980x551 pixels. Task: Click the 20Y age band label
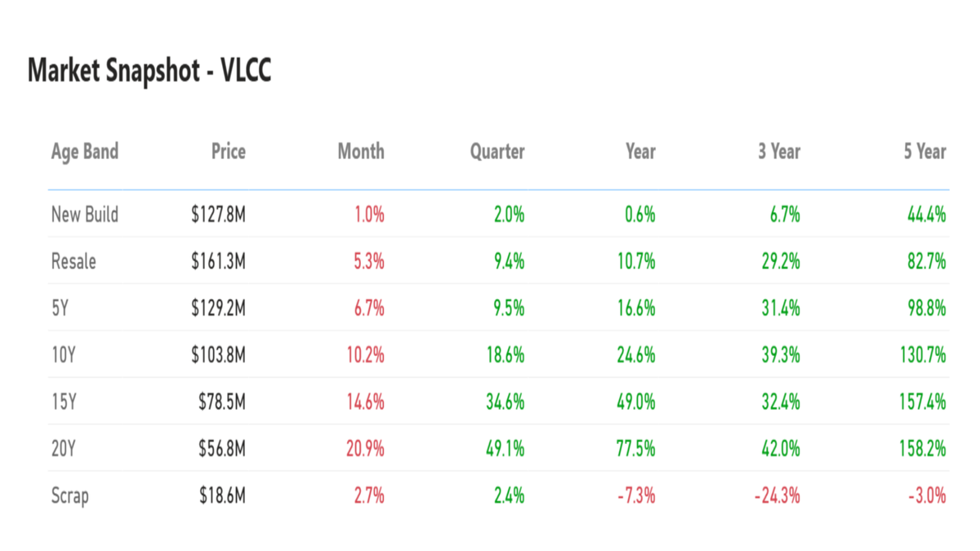tap(64, 449)
